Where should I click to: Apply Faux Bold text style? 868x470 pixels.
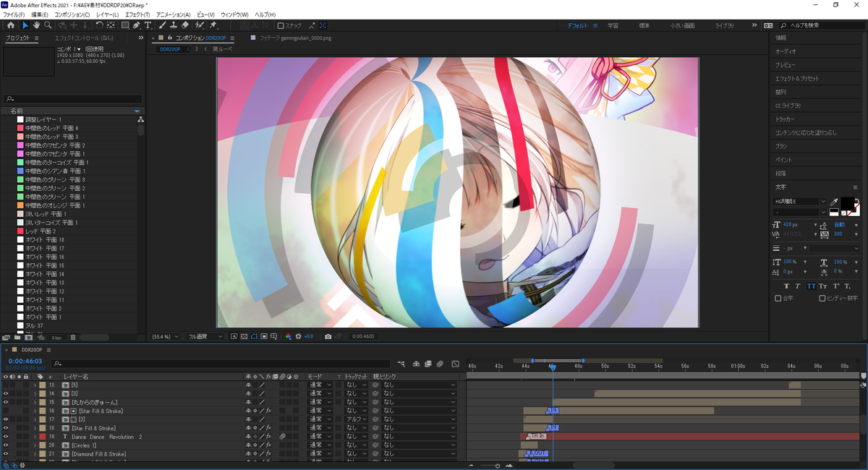coord(787,286)
